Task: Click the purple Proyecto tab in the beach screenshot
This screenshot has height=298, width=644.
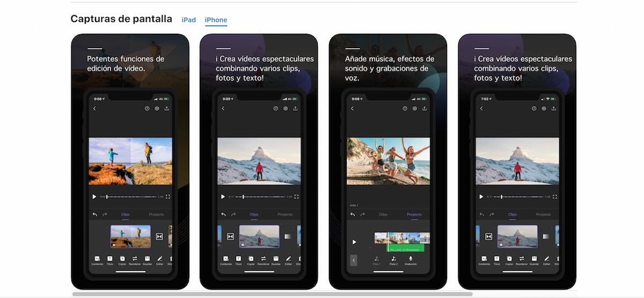Action: point(414,214)
